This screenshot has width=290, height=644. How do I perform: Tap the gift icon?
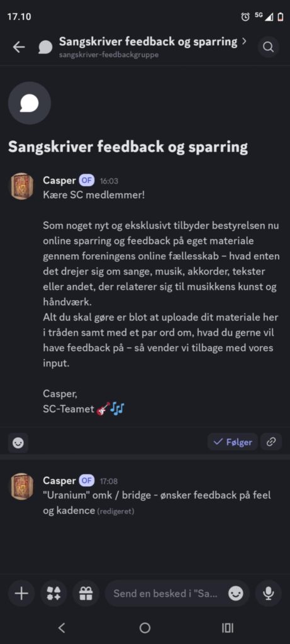[x=86, y=594]
